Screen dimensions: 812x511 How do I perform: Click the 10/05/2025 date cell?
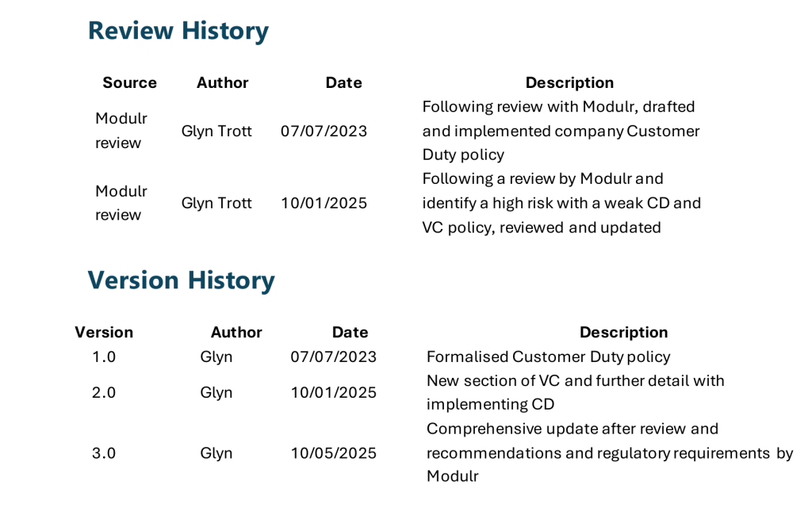tap(333, 453)
